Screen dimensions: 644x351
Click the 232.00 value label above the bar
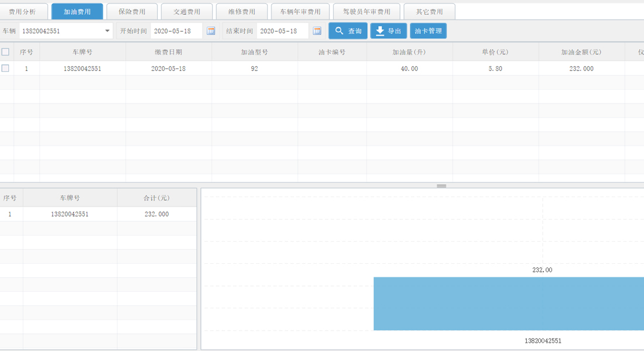542,270
